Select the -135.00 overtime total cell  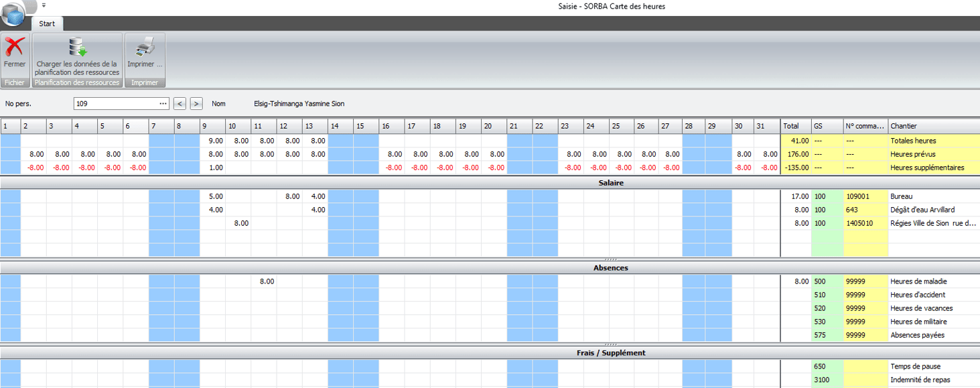796,168
